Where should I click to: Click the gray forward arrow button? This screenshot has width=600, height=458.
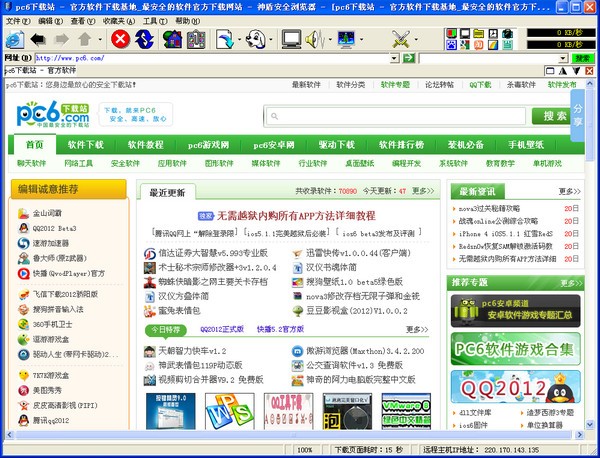coord(62,39)
